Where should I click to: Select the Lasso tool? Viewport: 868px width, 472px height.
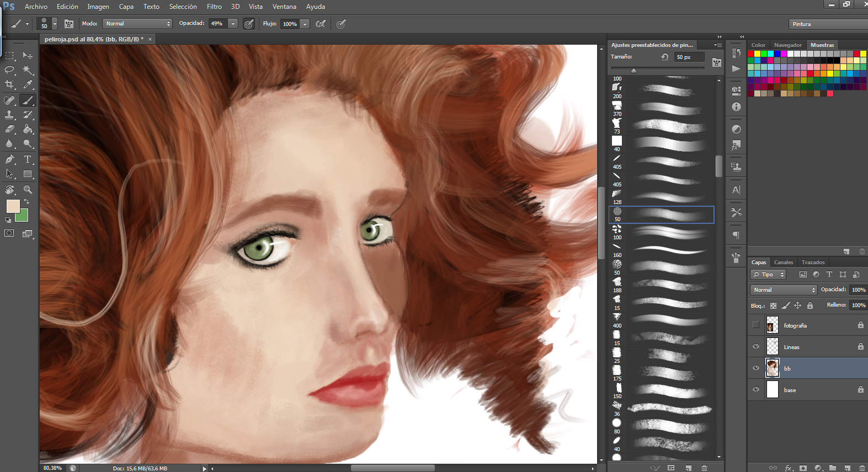[x=10, y=70]
